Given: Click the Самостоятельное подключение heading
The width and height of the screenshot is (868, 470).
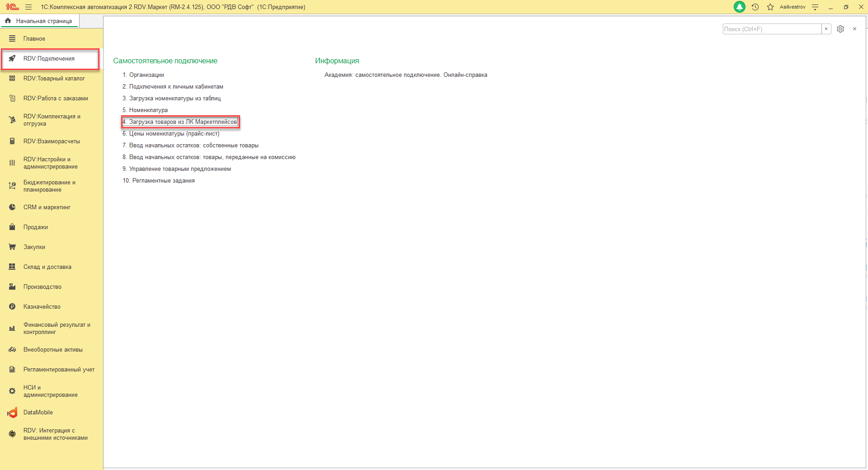Looking at the screenshot, I should [x=165, y=61].
